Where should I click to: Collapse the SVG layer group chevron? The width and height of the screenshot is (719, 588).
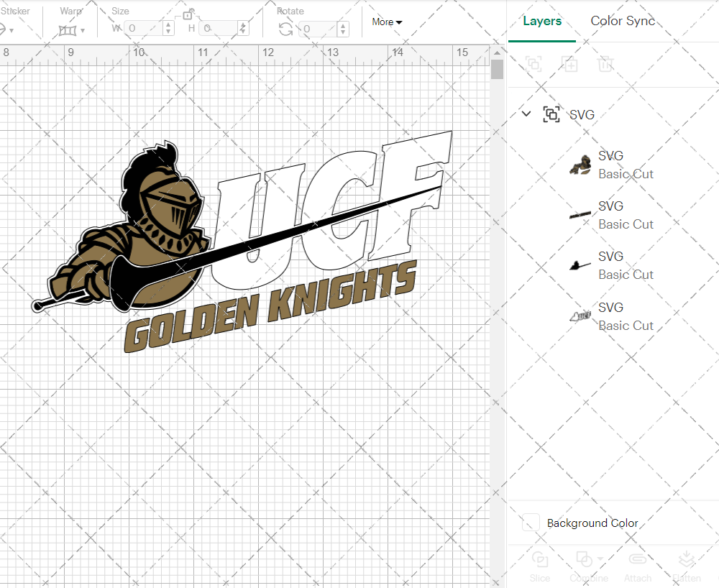point(526,114)
